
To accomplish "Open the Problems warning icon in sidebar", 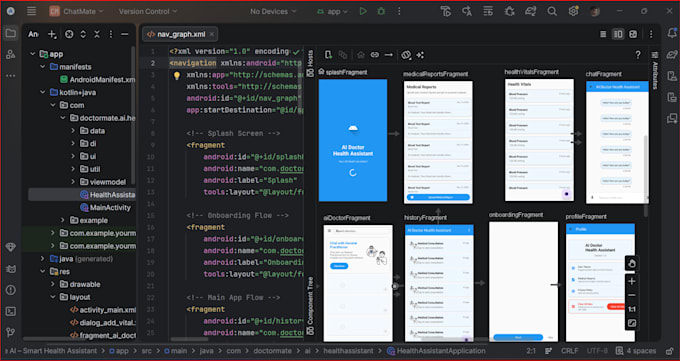I will (10, 290).
